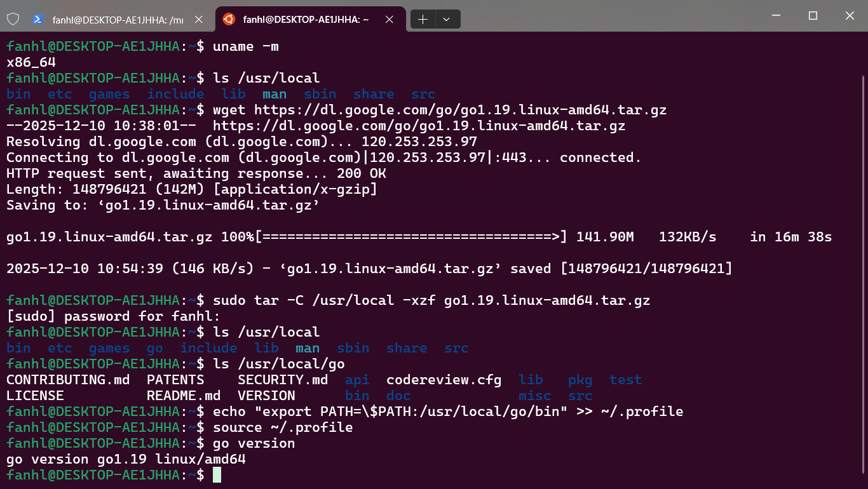The width and height of the screenshot is (868, 489).
Task: Close the Windows Terminal window
Action: 850,16
